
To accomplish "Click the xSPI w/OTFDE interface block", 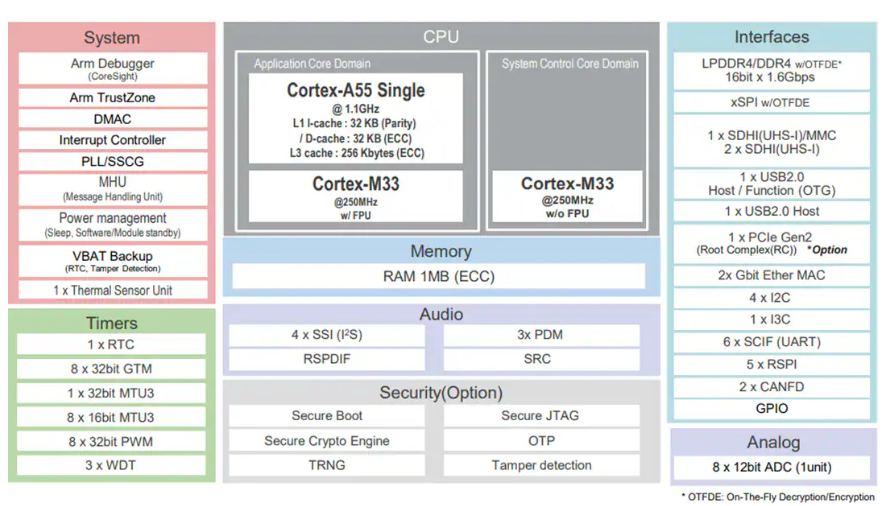I will tap(771, 103).
